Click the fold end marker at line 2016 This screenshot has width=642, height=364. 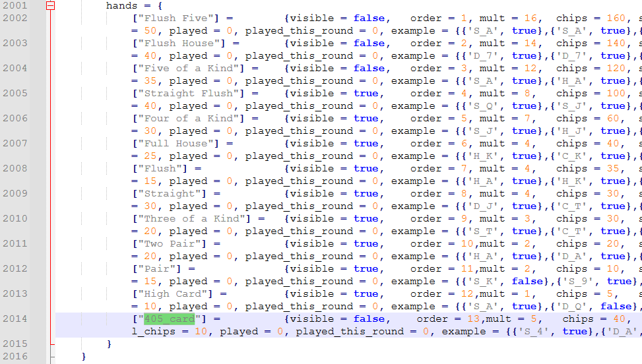point(51,357)
